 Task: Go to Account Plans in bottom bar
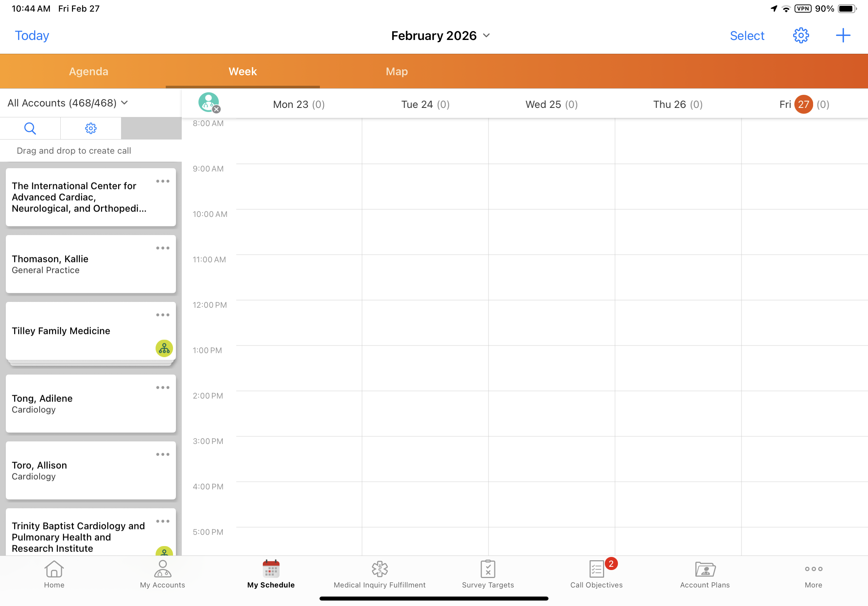pos(705,574)
